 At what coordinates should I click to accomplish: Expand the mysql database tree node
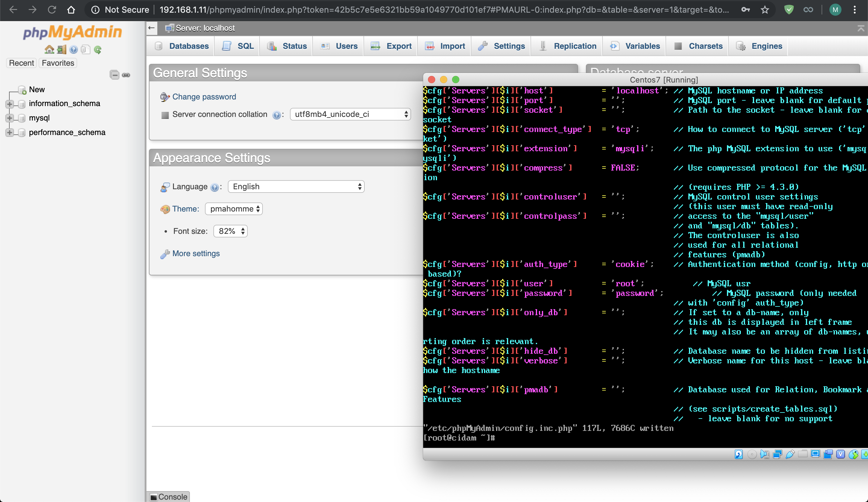pos(9,118)
